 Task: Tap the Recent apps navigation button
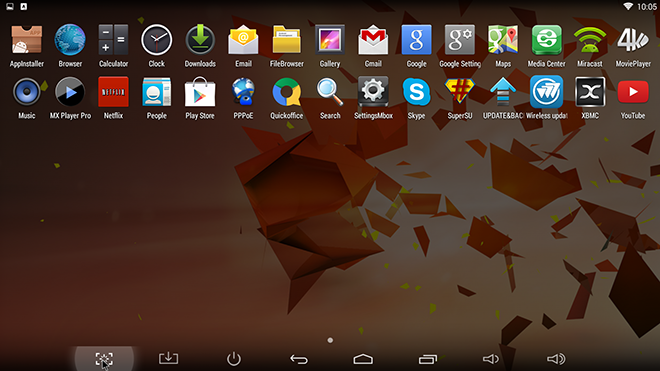(x=428, y=359)
